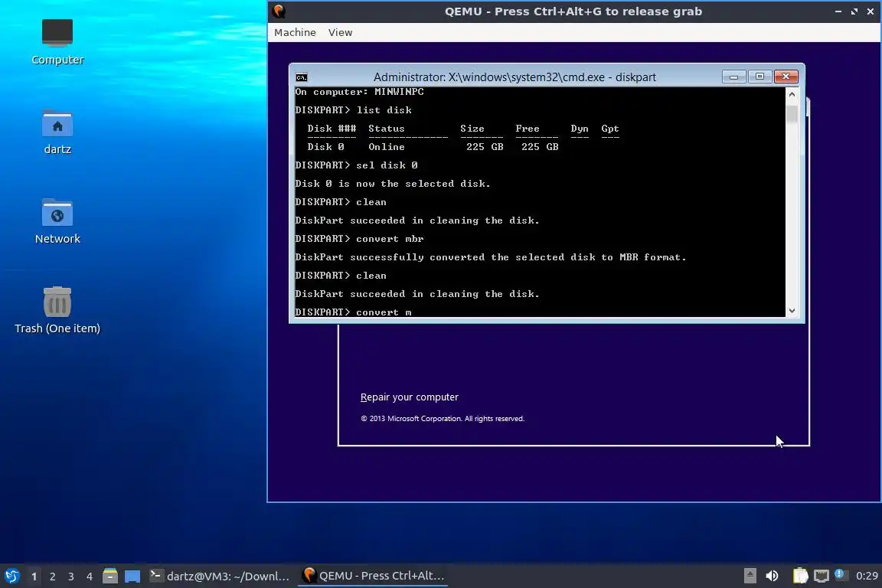Click the Microsoft Corporation copyright text
The height and width of the screenshot is (588, 882).
coord(443,419)
